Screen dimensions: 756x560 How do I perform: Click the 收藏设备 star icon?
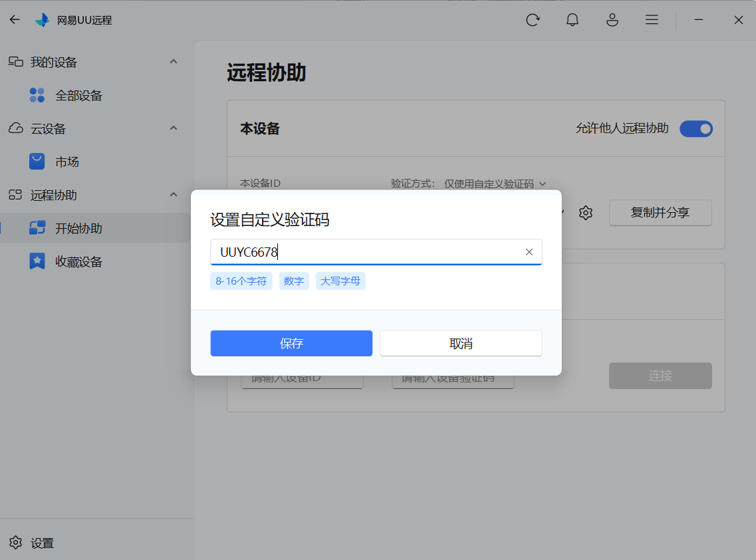[37, 261]
